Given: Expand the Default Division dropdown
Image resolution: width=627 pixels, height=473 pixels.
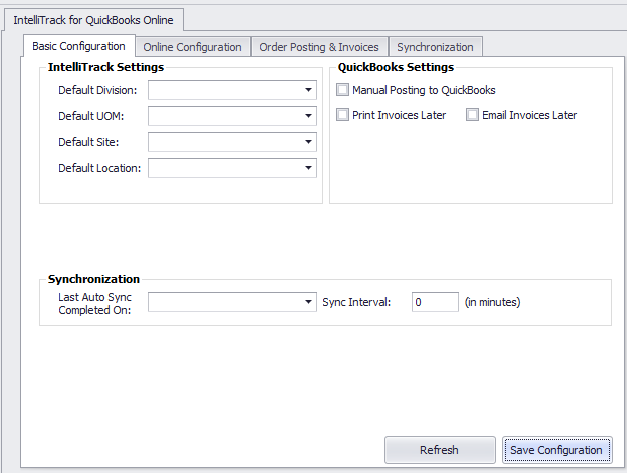Looking at the screenshot, I should 308,90.
